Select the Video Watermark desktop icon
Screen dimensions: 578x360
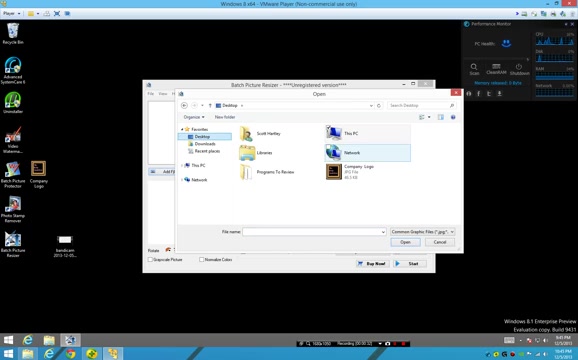(x=13, y=140)
